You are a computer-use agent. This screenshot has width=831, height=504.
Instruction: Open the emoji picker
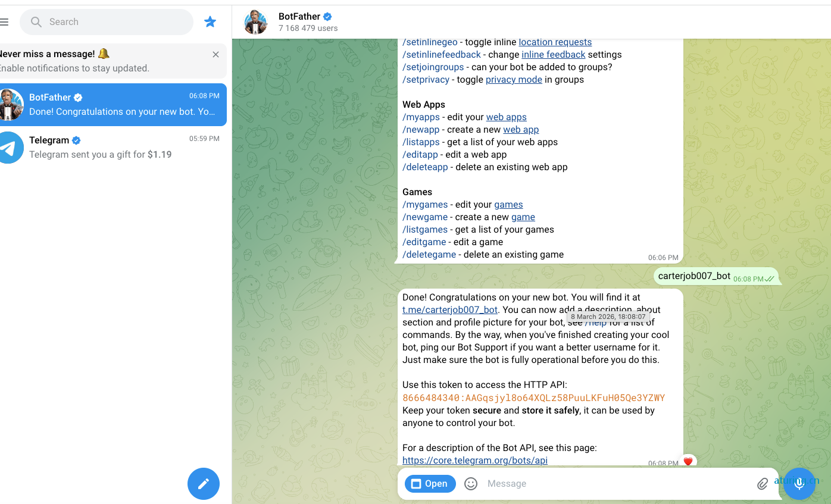tap(471, 484)
